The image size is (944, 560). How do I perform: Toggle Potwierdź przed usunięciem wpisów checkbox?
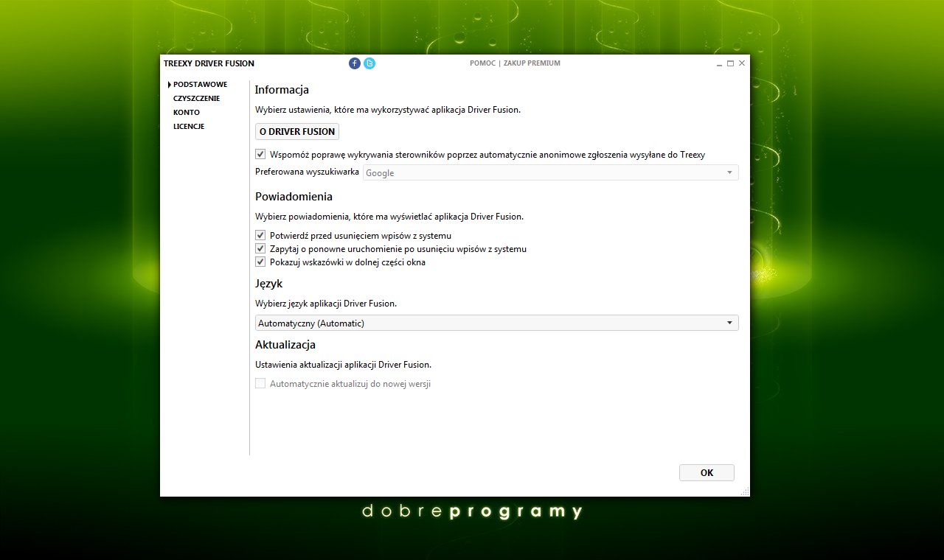(260, 236)
